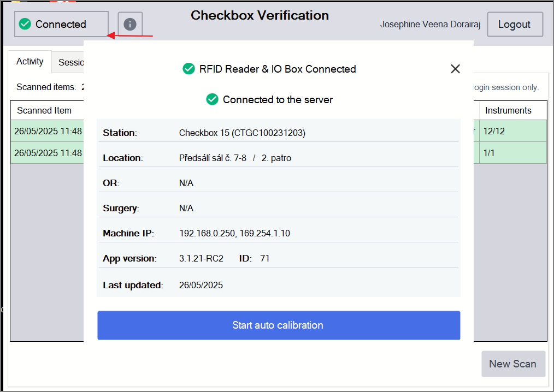This screenshot has width=554, height=392.
Task: Click the Scanned Item column header
Action: (x=44, y=110)
